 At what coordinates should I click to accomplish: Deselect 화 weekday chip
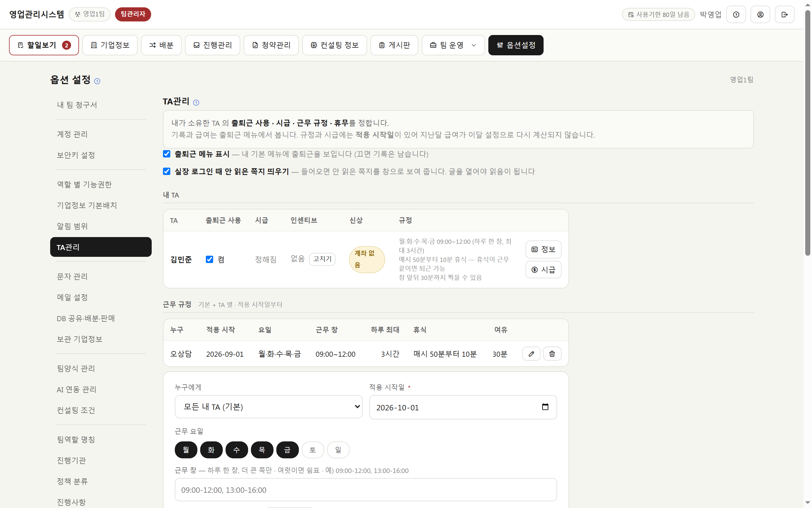point(211,450)
